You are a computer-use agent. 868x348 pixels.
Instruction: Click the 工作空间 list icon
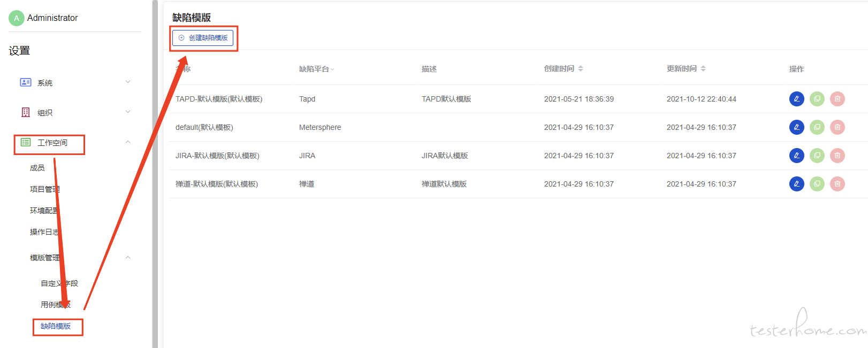(x=26, y=142)
